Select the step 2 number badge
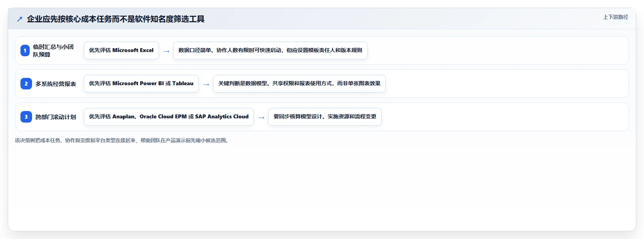The height and width of the screenshot is (239, 644). coord(26,84)
